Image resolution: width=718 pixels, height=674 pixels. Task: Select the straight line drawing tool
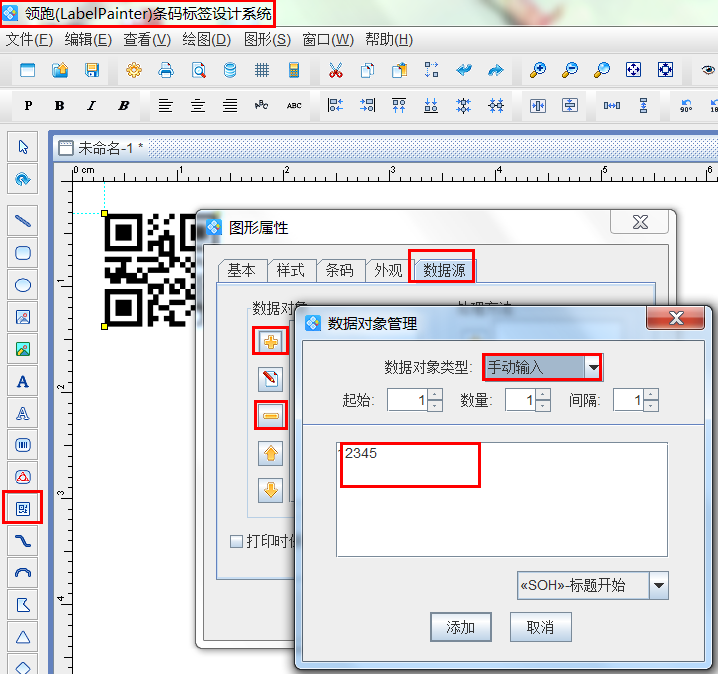click(23, 221)
